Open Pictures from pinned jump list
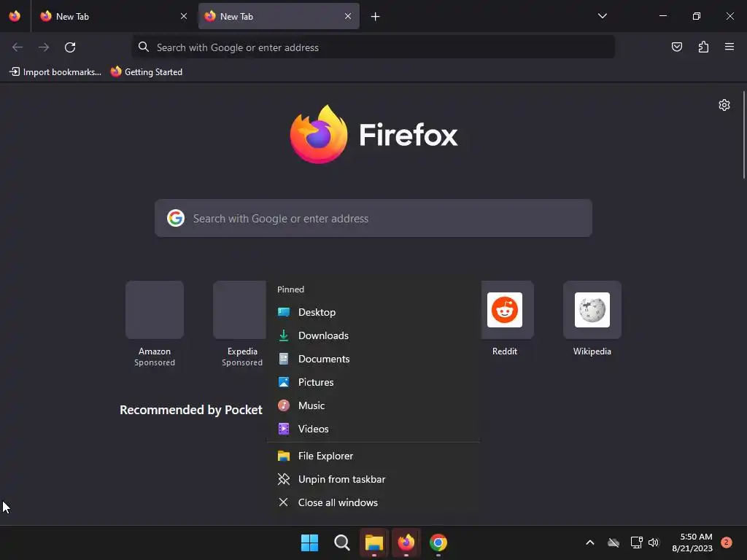 click(373, 382)
